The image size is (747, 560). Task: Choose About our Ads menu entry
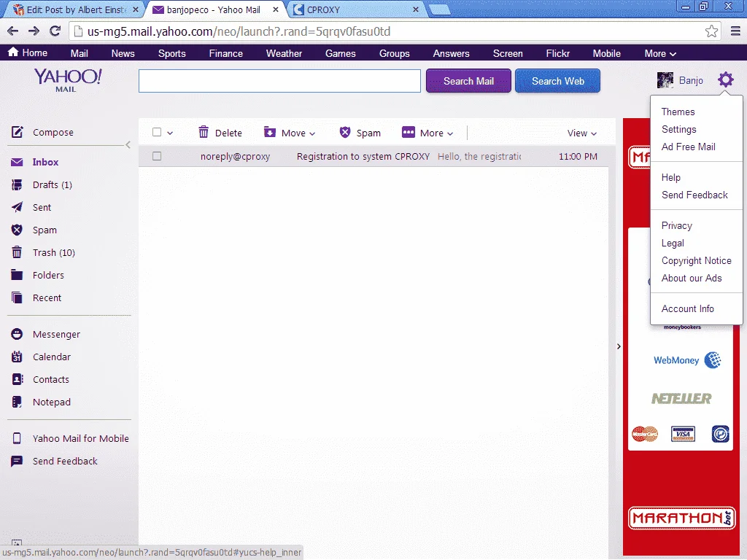tap(692, 279)
